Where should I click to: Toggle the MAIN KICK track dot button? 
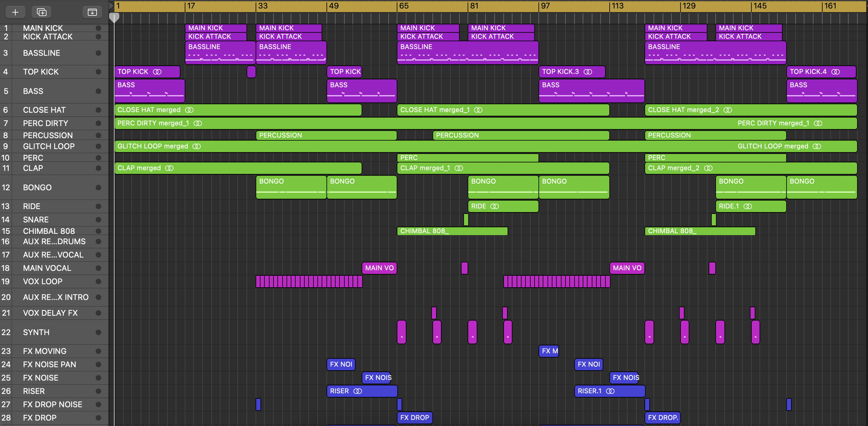[98, 28]
